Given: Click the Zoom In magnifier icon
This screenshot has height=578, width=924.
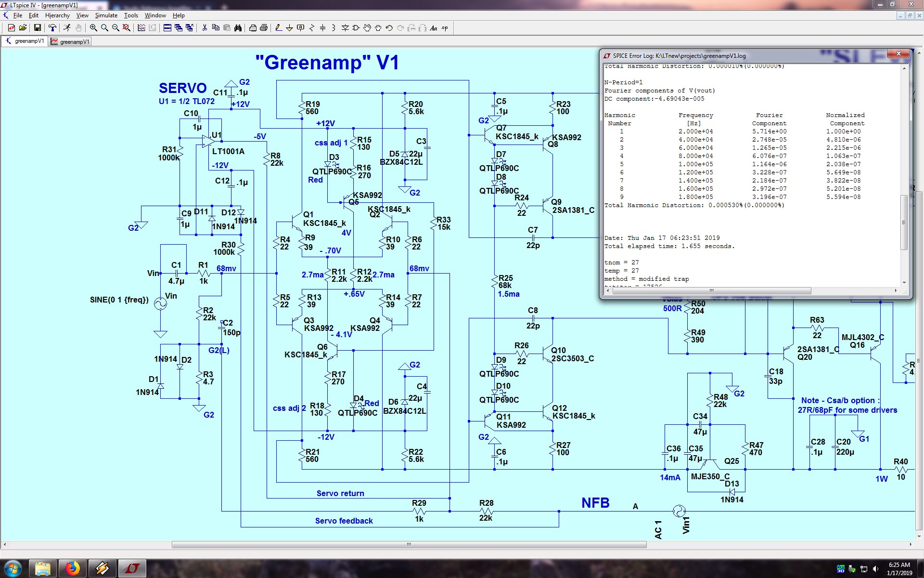Looking at the screenshot, I should (93, 28).
